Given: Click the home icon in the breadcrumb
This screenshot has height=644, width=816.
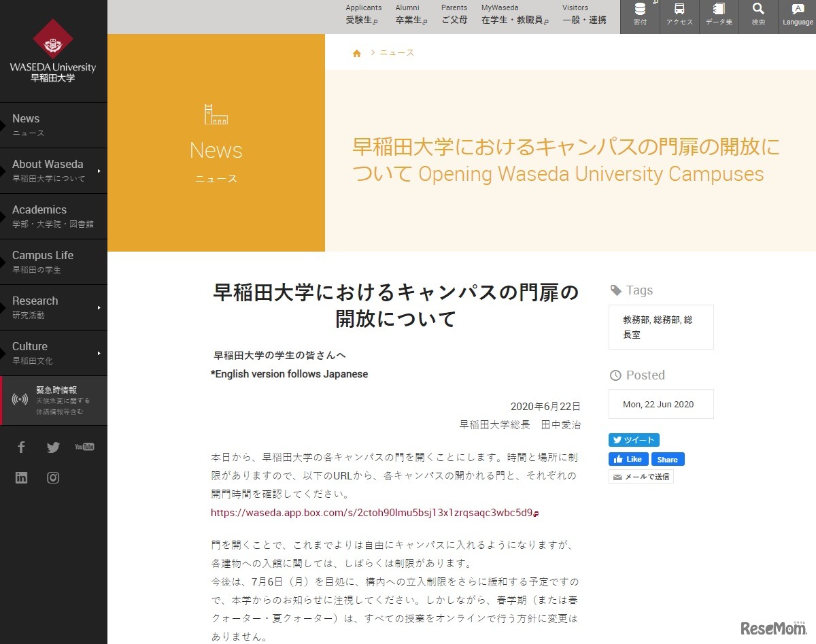Looking at the screenshot, I should point(356,52).
